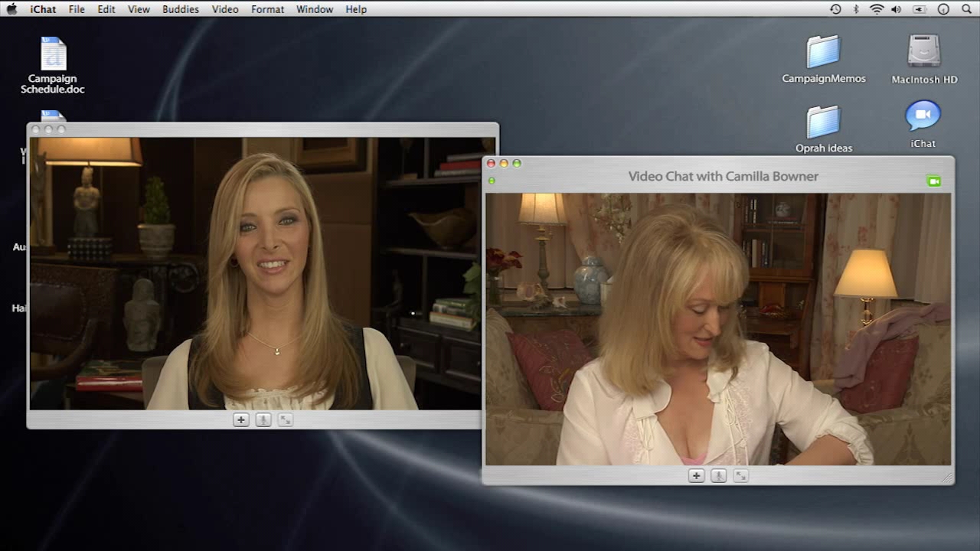Screen dimensions: 980x551
Task: Click resize grip of Camilla Bowner window
Action: [947, 478]
